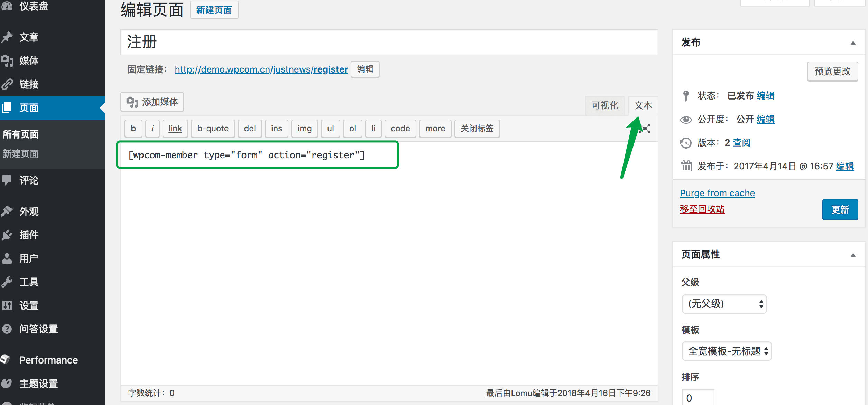Open the Performance menu item

[x=48, y=360]
